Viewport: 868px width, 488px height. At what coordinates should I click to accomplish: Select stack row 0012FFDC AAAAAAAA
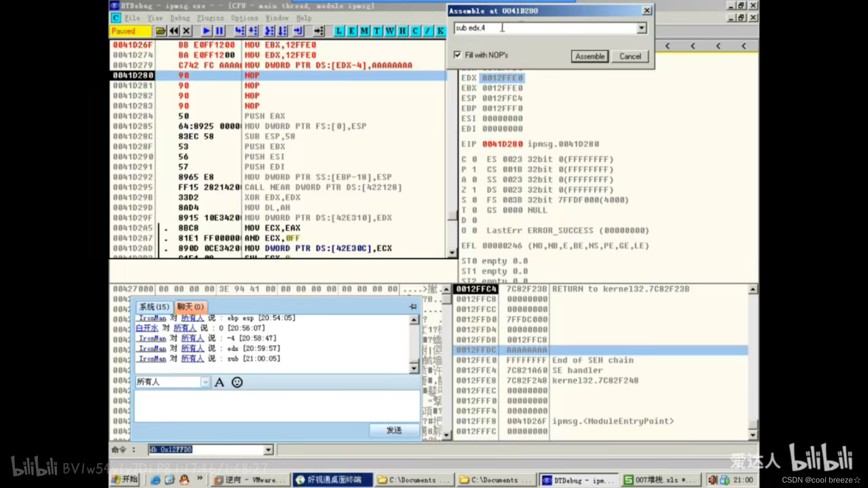600,350
